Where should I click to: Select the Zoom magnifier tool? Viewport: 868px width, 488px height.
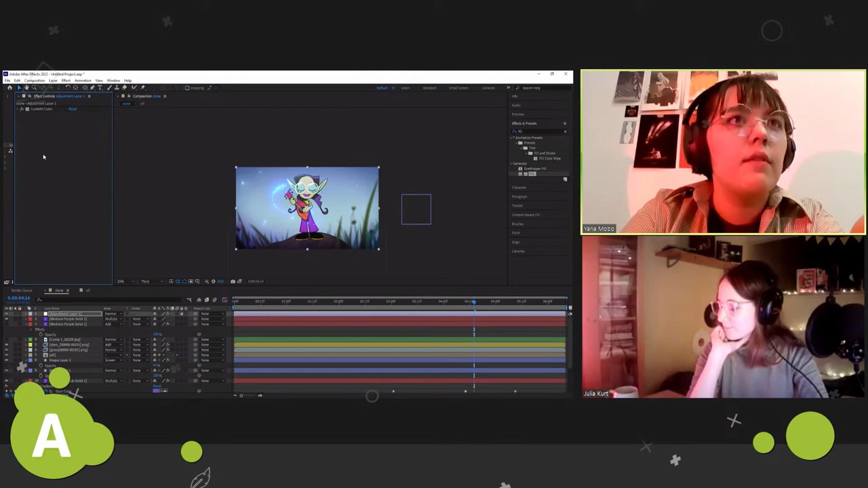(34, 87)
